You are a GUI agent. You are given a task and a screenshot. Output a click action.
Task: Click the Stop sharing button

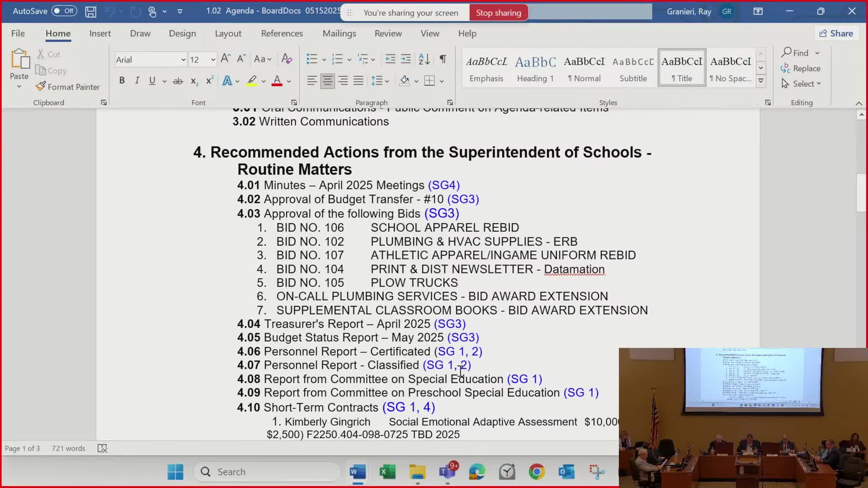498,13
